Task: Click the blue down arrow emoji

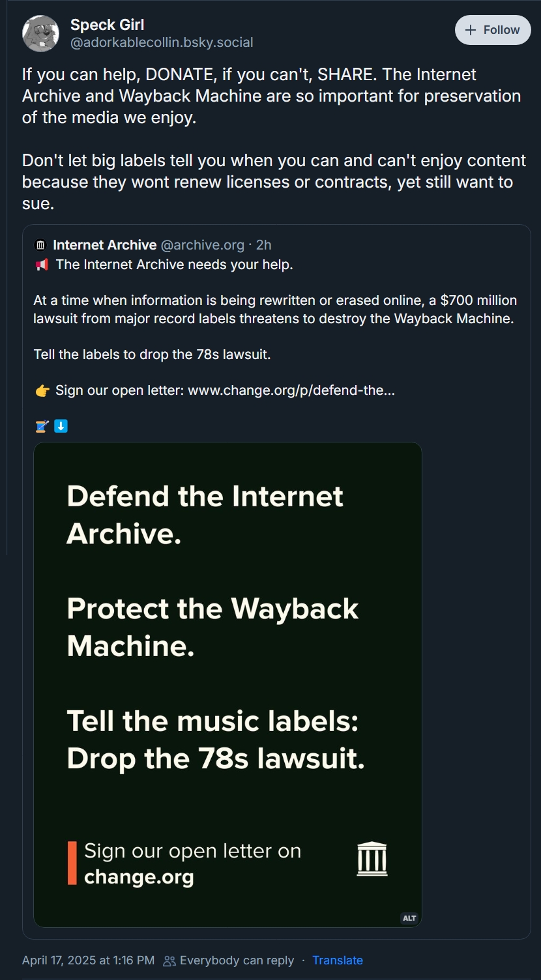Action: [x=61, y=427]
